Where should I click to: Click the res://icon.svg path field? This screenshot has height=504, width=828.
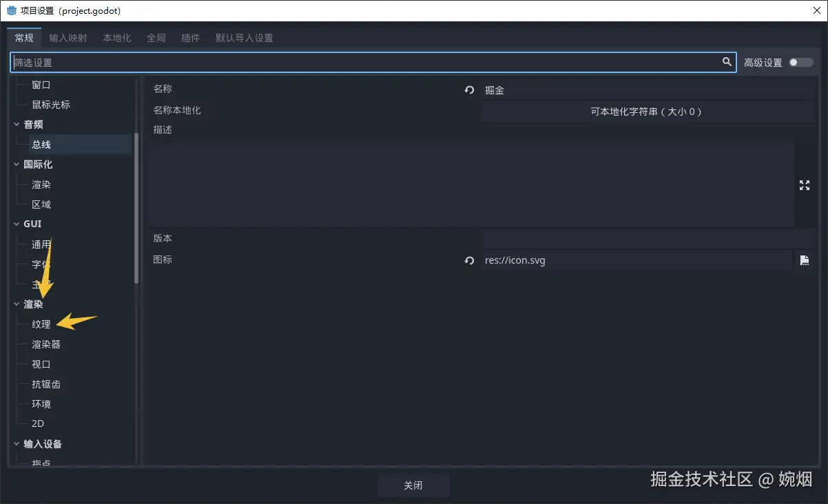pos(637,260)
